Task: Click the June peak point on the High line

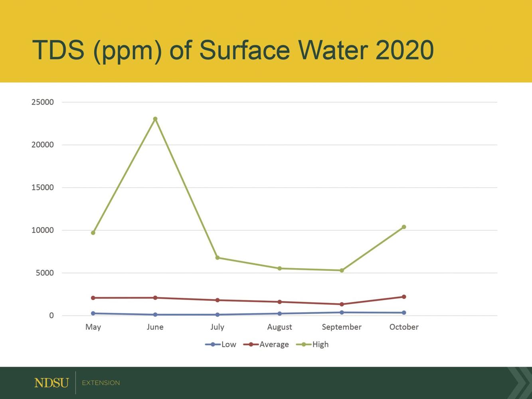Action: click(x=155, y=119)
